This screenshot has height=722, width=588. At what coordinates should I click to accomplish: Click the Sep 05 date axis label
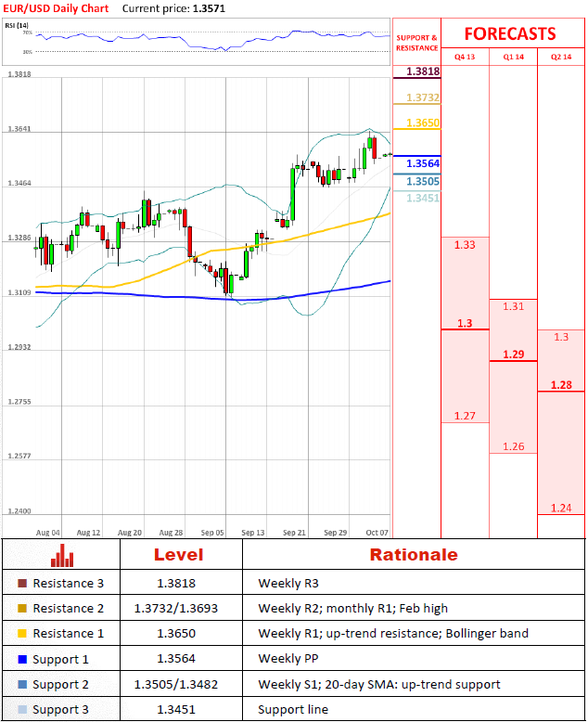212,533
